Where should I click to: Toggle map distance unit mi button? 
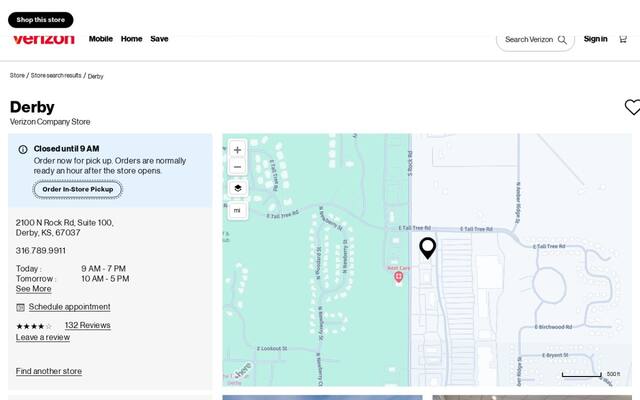coord(238,211)
